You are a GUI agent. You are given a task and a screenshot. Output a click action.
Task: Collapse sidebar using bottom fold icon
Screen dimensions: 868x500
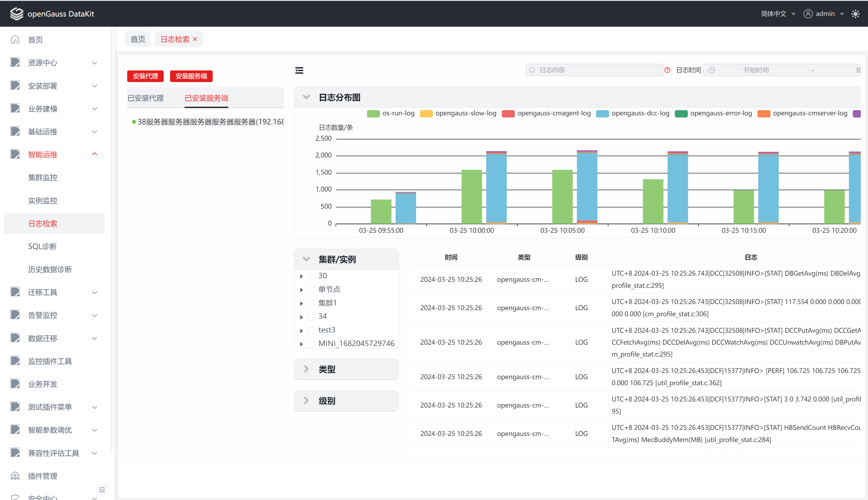click(102, 489)
